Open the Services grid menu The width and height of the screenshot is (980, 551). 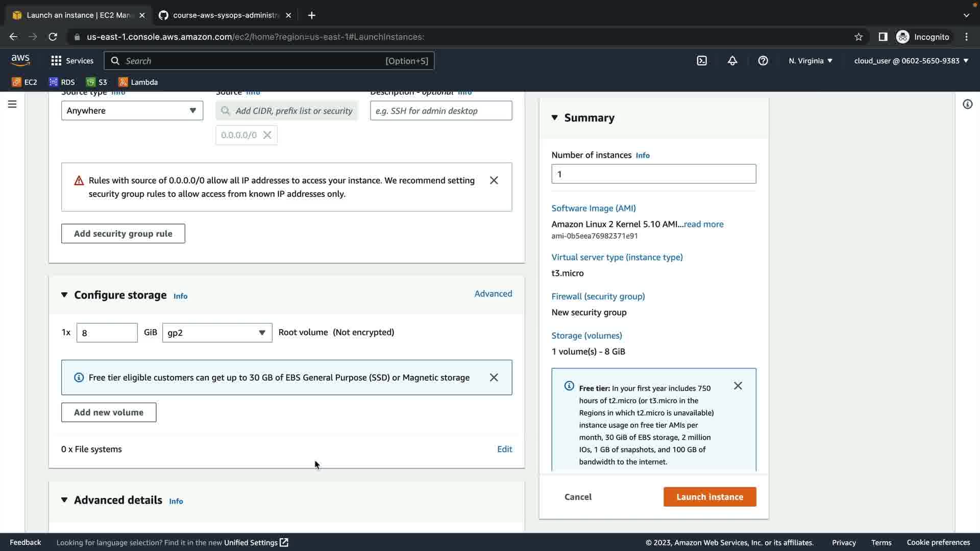pos(72,61)
